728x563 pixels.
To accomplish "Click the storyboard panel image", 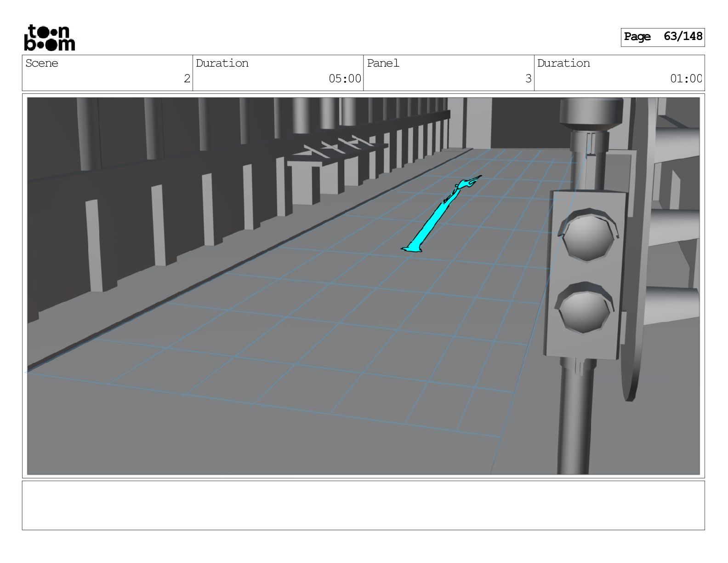I will click(363, 286).
